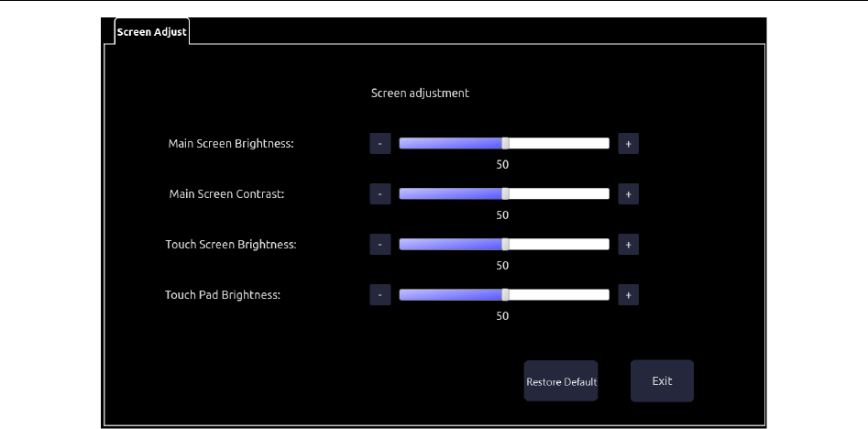868x429 pixels.
Task: Click the Screen adjustment heading text
Action: point(420,93)
